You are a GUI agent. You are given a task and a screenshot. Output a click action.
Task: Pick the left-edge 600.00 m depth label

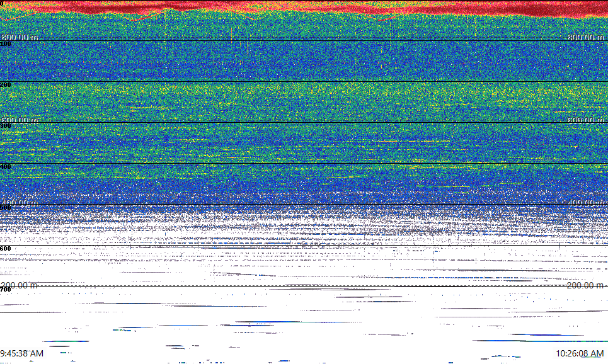[20, 120]
